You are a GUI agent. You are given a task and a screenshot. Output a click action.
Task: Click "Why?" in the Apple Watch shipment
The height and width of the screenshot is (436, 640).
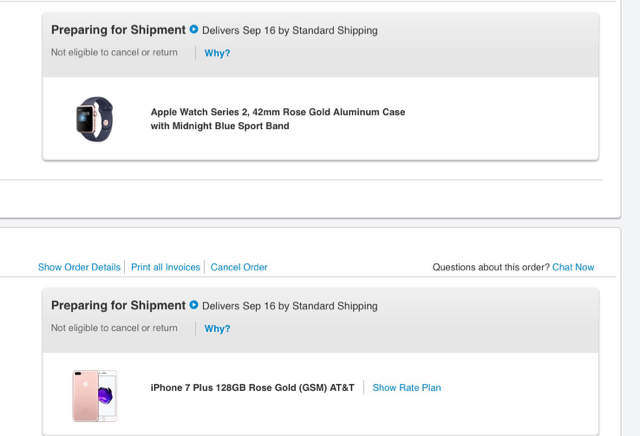click(217, 53)
